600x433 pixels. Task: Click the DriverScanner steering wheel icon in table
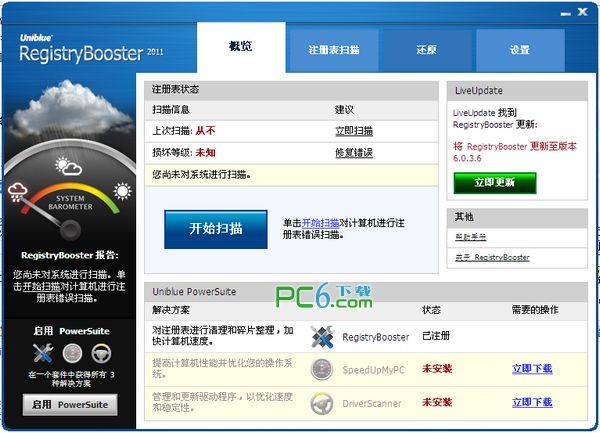pos(321,403)
